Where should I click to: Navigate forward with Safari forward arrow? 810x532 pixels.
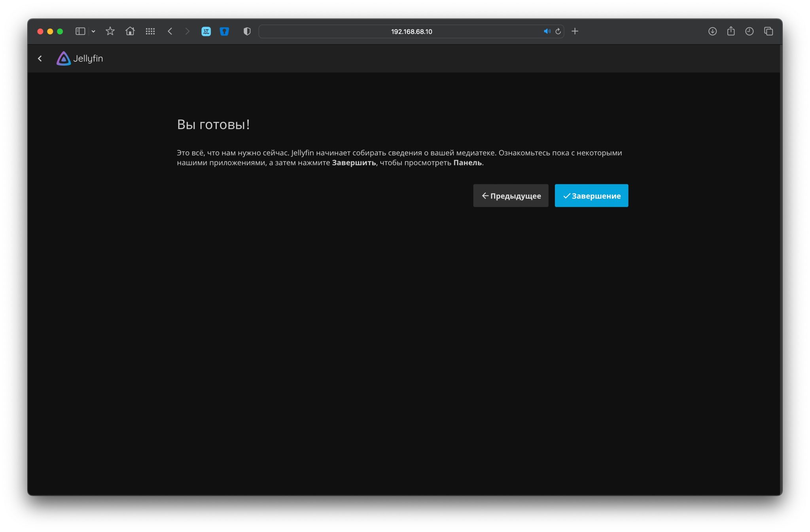pyautogui.click(x=187, y=31)
